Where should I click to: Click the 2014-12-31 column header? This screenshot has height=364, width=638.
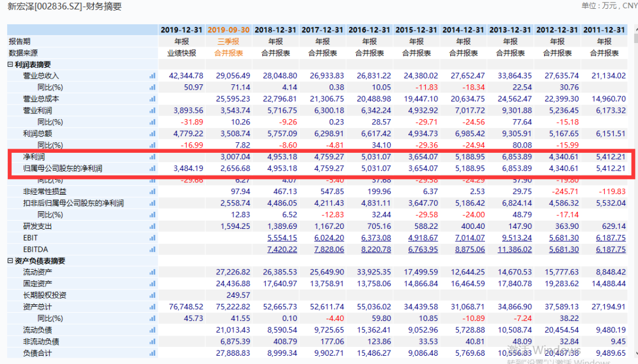click(464, 30)
